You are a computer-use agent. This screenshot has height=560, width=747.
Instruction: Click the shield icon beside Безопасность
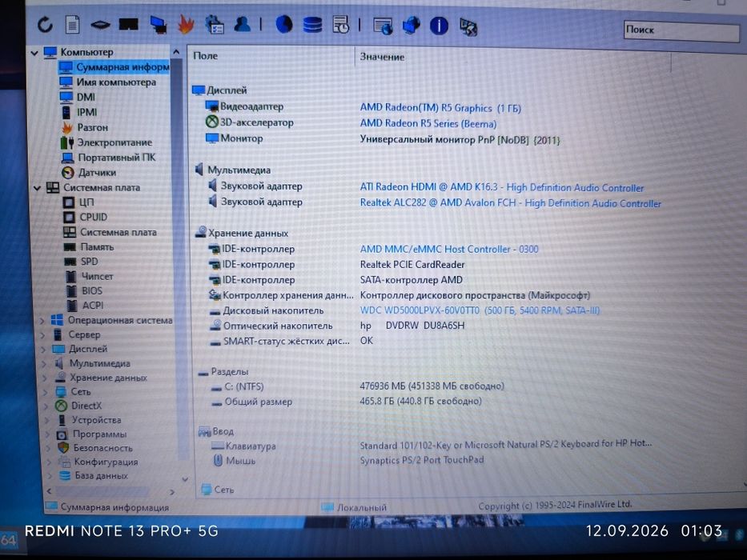(63, 448)
